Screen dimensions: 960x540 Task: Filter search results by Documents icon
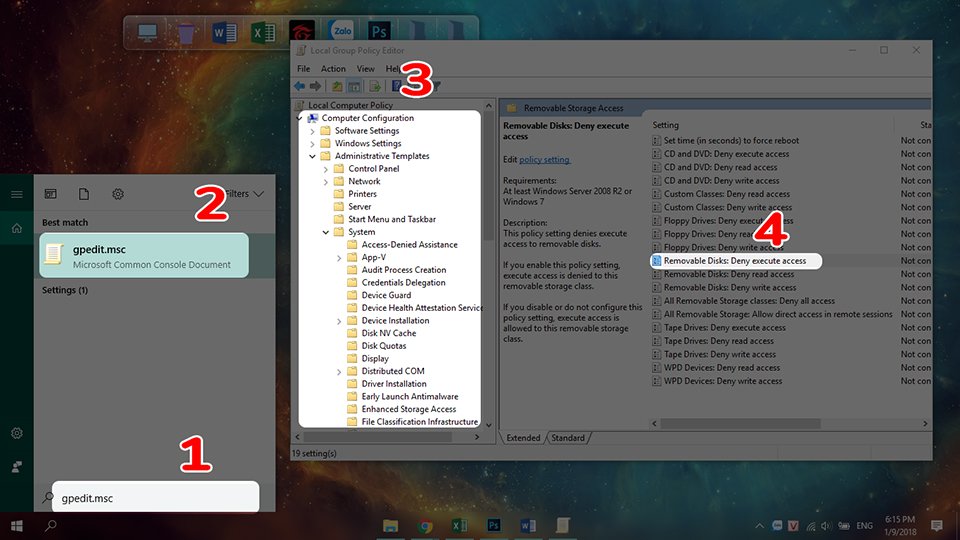[x=84, y=194]
